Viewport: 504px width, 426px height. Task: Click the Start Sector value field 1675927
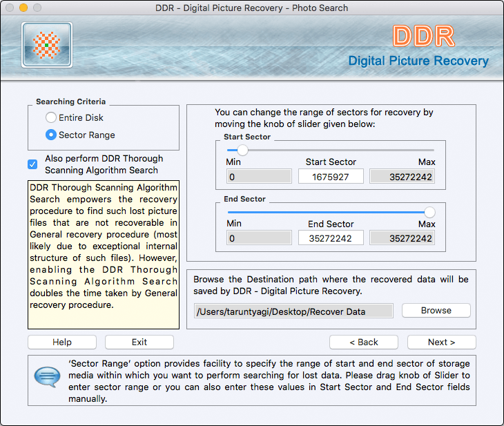click(331, 177)
